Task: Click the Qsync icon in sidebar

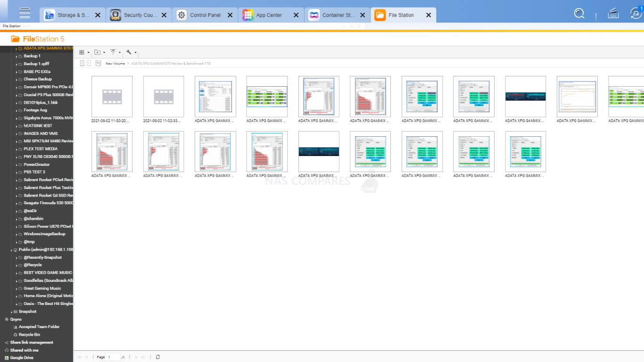Action: tap(7, 319)
